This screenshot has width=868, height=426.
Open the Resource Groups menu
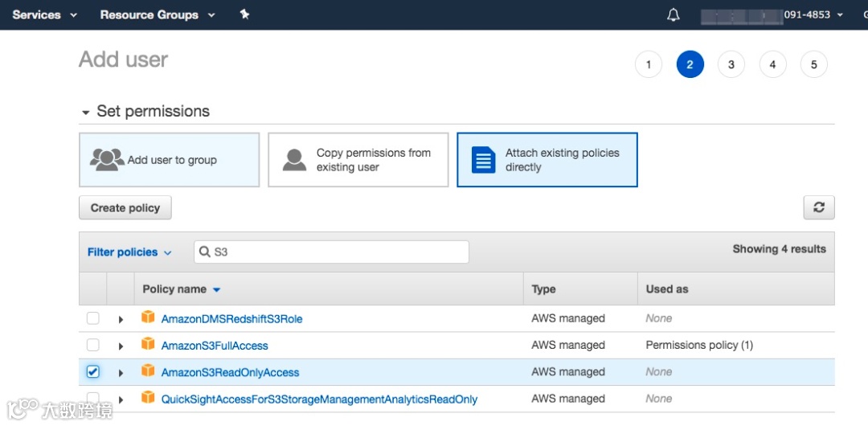(x=158, y=14)
